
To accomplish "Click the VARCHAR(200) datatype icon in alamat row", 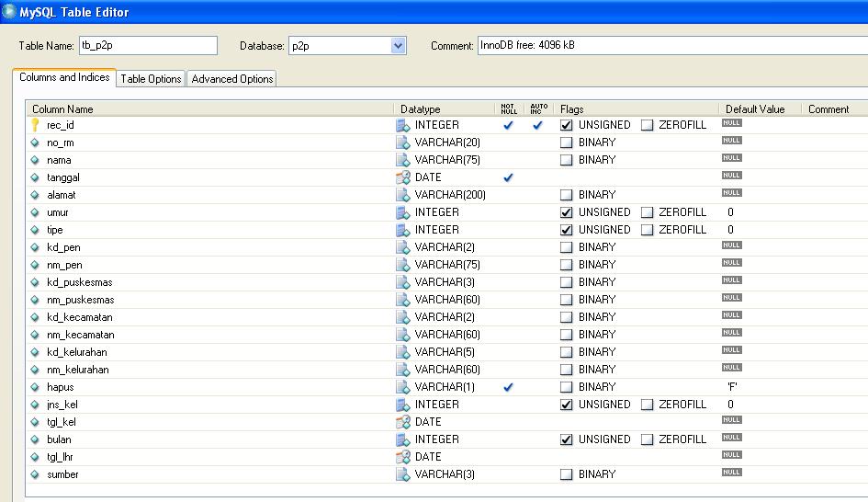I will coord(403,195).
